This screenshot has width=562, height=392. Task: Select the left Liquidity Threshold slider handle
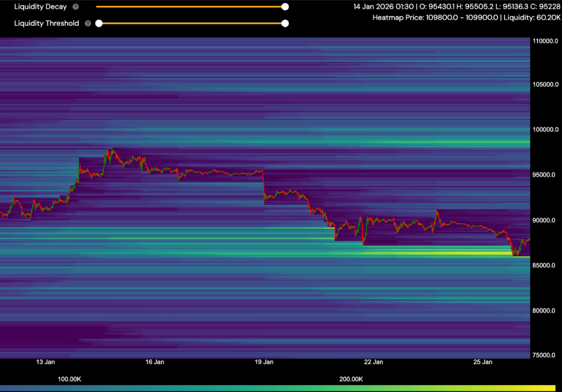tap(99, 23)
